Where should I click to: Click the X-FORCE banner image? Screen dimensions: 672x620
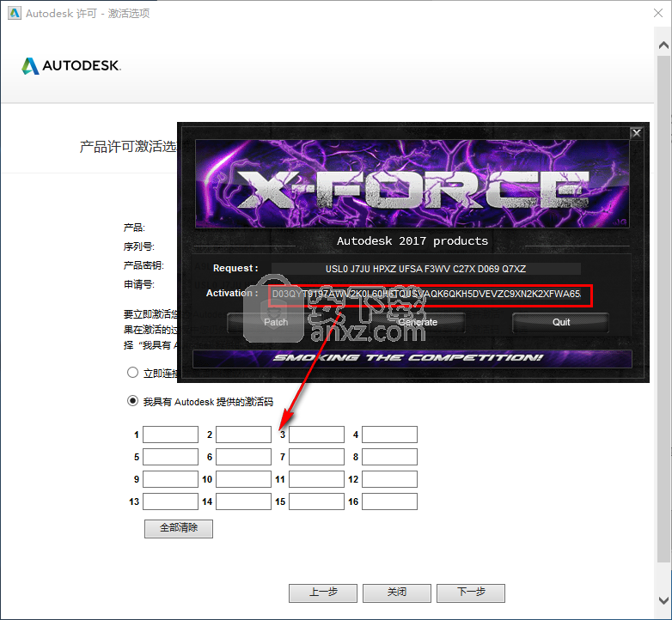[412, 184]
